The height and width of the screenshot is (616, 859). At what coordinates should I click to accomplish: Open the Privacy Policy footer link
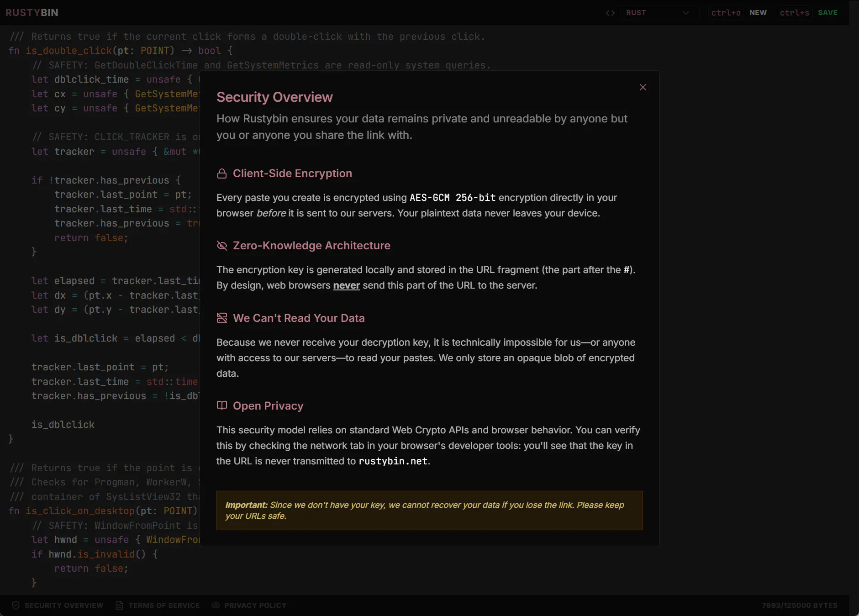(249, 605)
